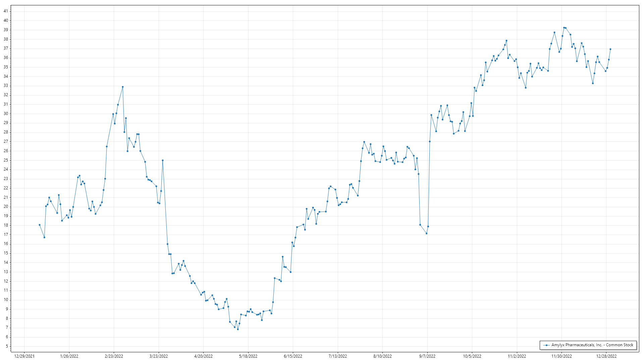Click the 23 label on the y-axis
Viewport: 644px width, 362px height.
tap(6, 179)
